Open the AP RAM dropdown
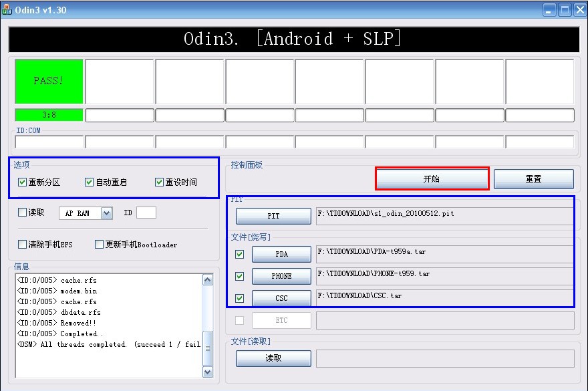The width and height of the screenshot is (588, 391). (x=106, y=213)
